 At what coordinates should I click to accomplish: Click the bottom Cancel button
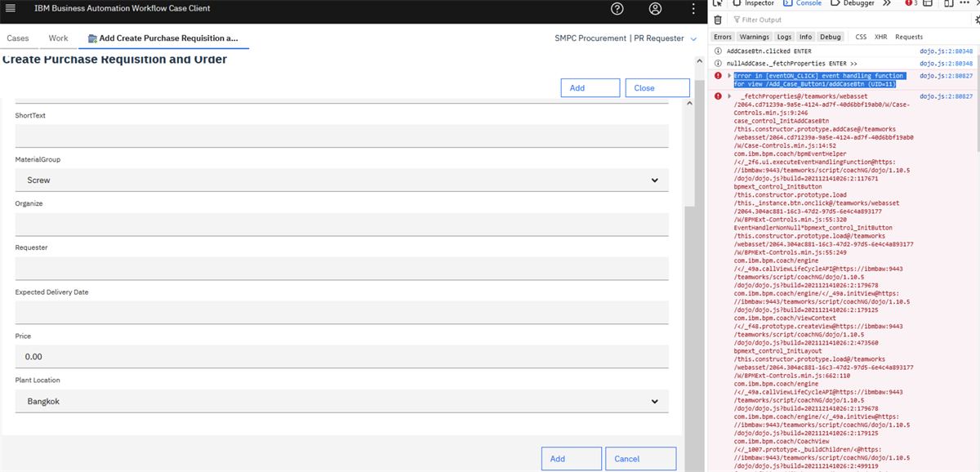coord(640,459)
